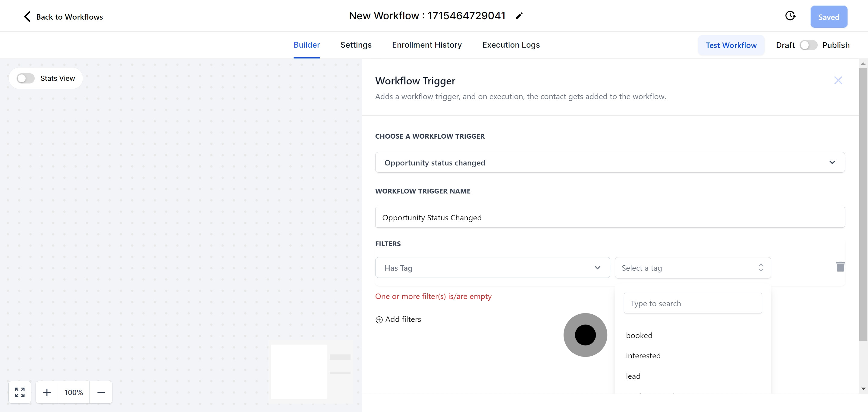Click the fit-to-screen expand icon
The height and width of the screenshot is (412, 868).
coord(20,392)
